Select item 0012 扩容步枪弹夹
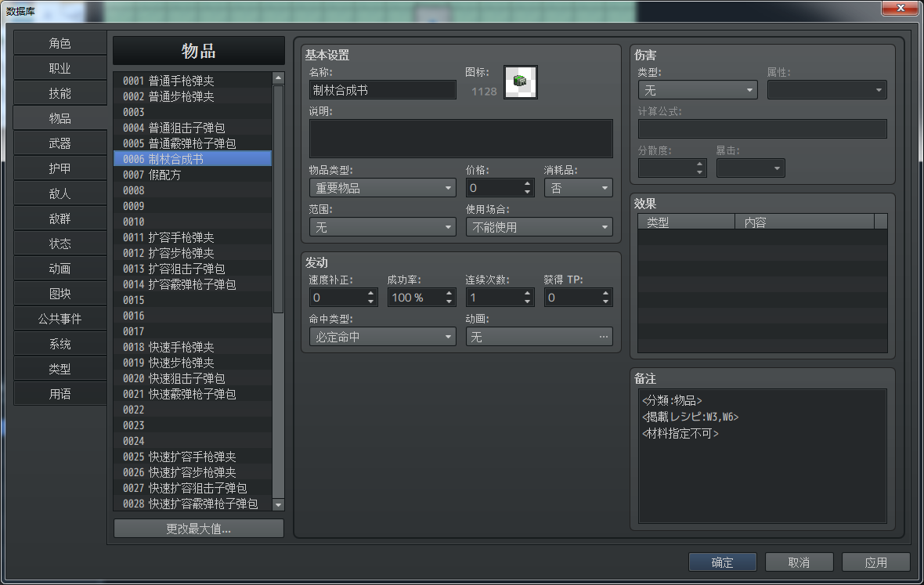This screenshot has width=924, height=585. [x=193, y=253]
